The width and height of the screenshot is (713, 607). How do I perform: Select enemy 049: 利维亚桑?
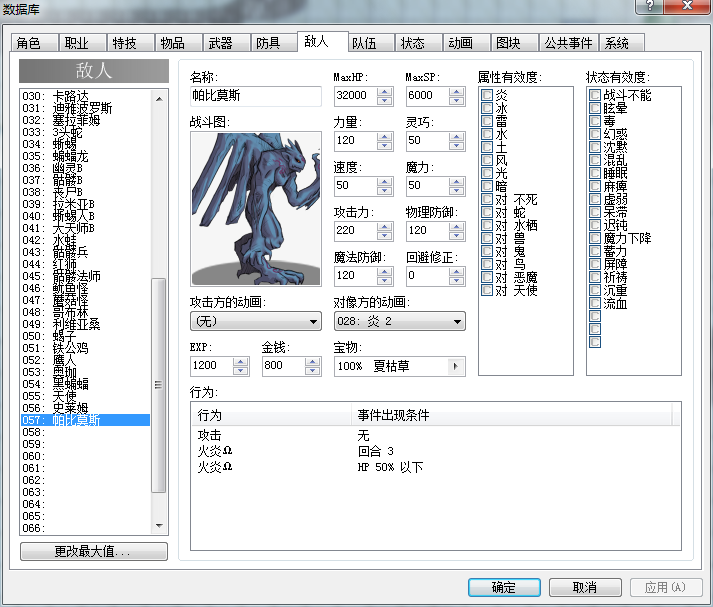[x=85, y=324]
